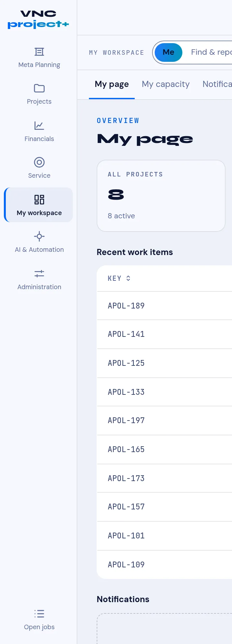This screenshot has height=644, width=232.
Task: Open work item APOL-197
Action: 126,420
